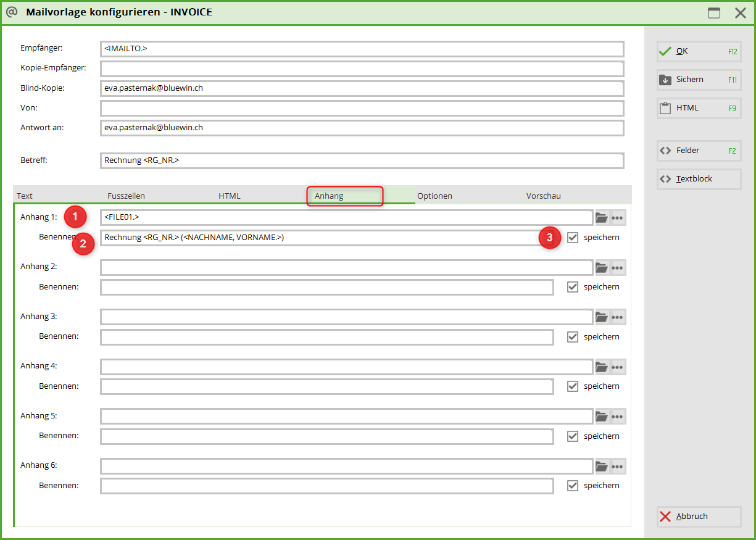The height and width of the screenshot is (540, 756).
Task: Switch to the Optionen tab
Action: point(434,196)
